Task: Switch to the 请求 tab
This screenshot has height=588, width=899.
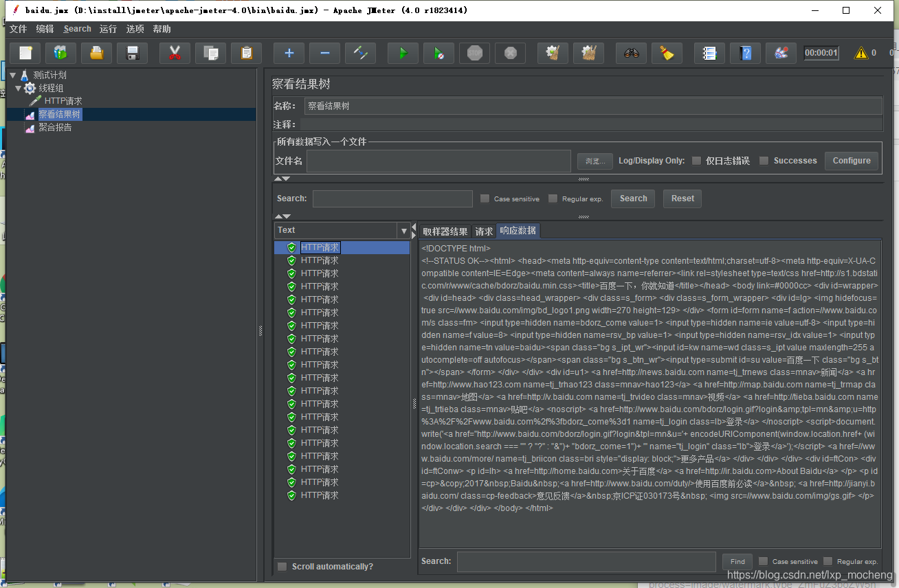Action: click(x=484, y=231)
